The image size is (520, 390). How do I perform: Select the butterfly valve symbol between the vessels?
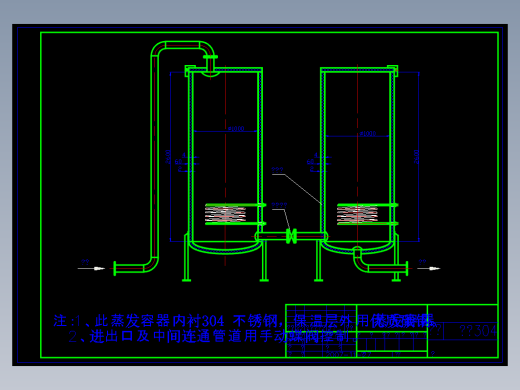(291, 236)
